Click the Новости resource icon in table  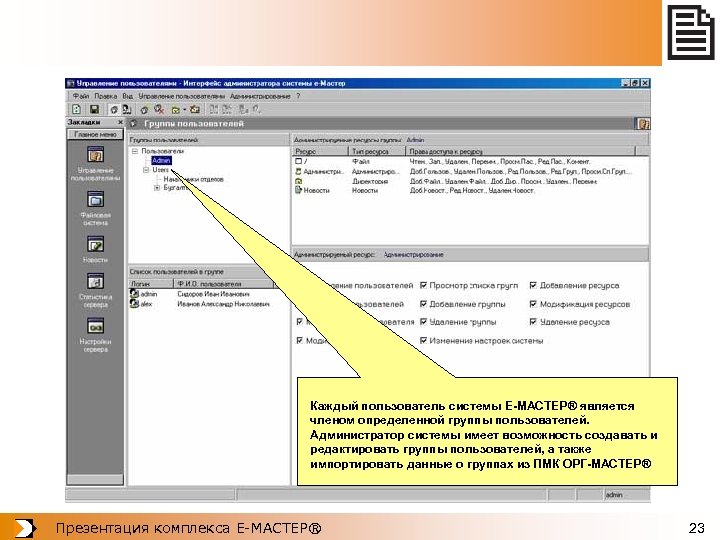pos(298,190)
